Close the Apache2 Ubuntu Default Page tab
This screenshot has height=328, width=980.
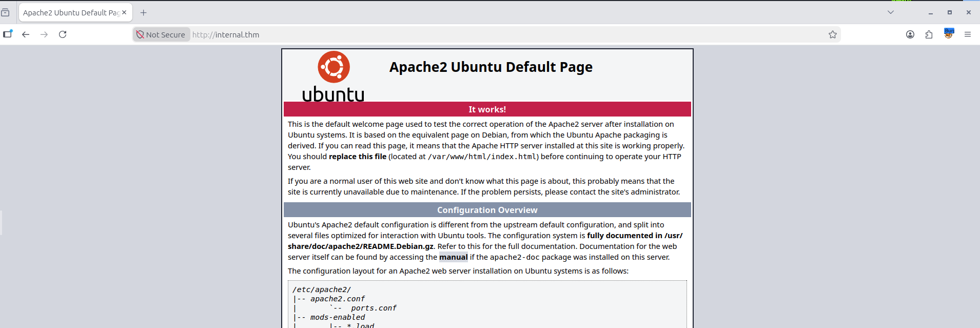pyautogui.click(x=124, y=12)
